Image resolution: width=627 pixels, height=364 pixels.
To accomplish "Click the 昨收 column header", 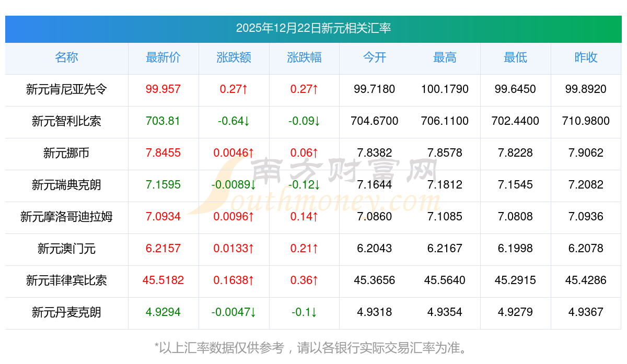I will pyautogui.click(x=586, y=57).
